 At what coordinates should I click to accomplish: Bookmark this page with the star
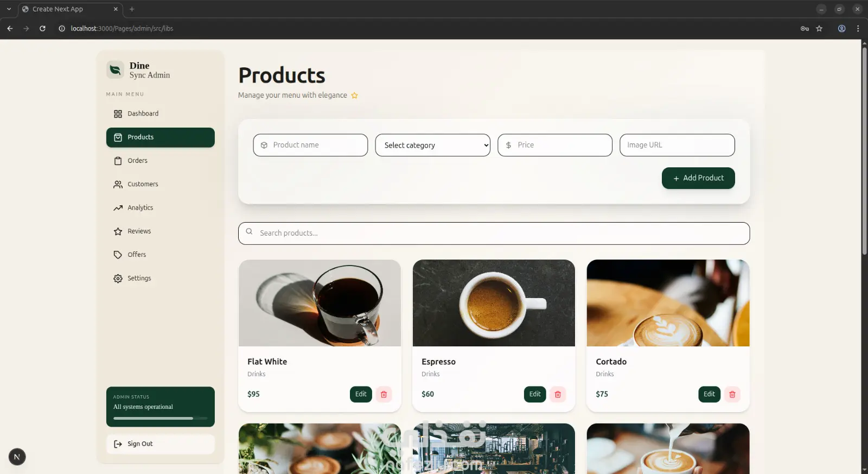[819, 29]
